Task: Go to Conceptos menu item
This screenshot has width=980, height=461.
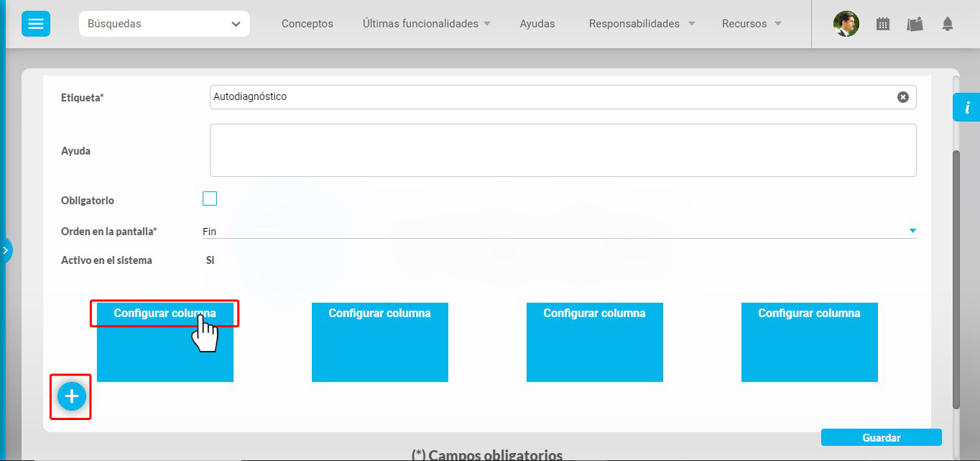Action: point(307,24)
